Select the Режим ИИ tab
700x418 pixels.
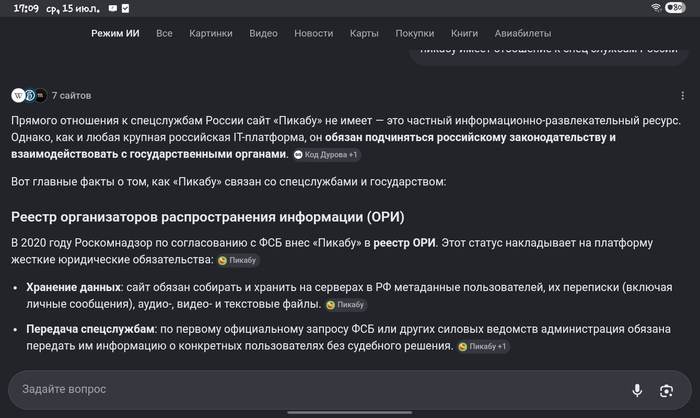[x=115, y=33]
